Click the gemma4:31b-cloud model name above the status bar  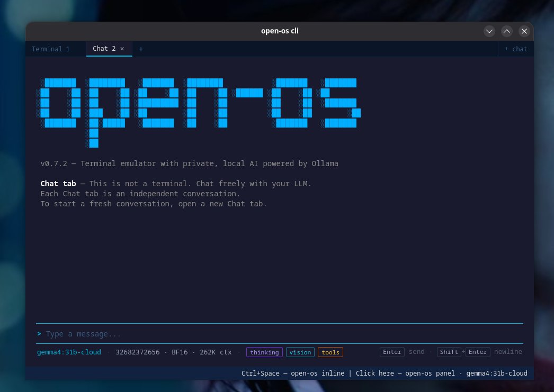(69, 352)
